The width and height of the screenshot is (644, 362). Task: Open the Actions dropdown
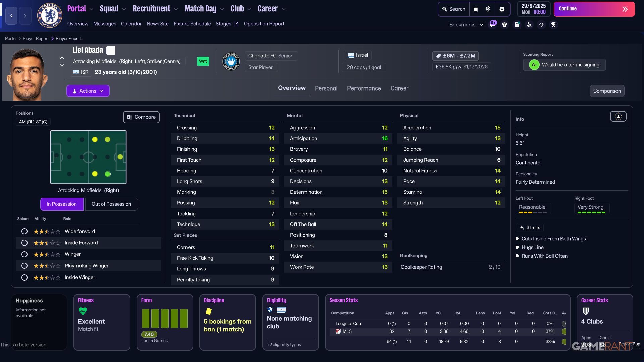pyautogui.click(x=88, y=90)
